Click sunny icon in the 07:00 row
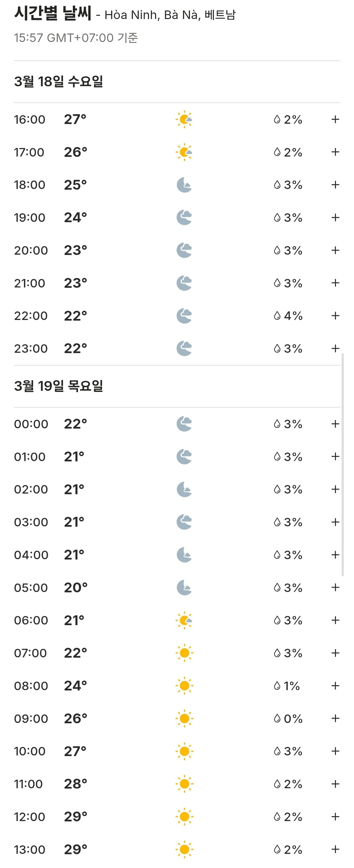This screenshot has width=354, height=868. point(184,653)
